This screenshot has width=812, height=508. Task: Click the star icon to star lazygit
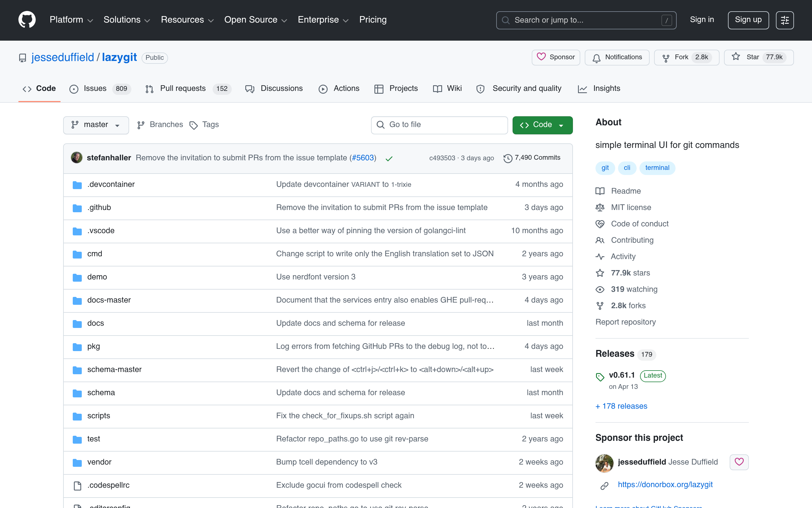click(736, 56)
